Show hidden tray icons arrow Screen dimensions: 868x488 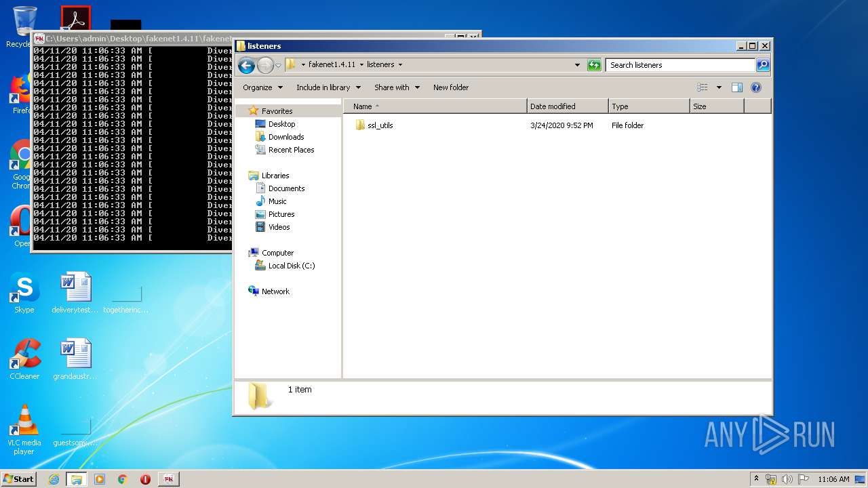point(756,479)
